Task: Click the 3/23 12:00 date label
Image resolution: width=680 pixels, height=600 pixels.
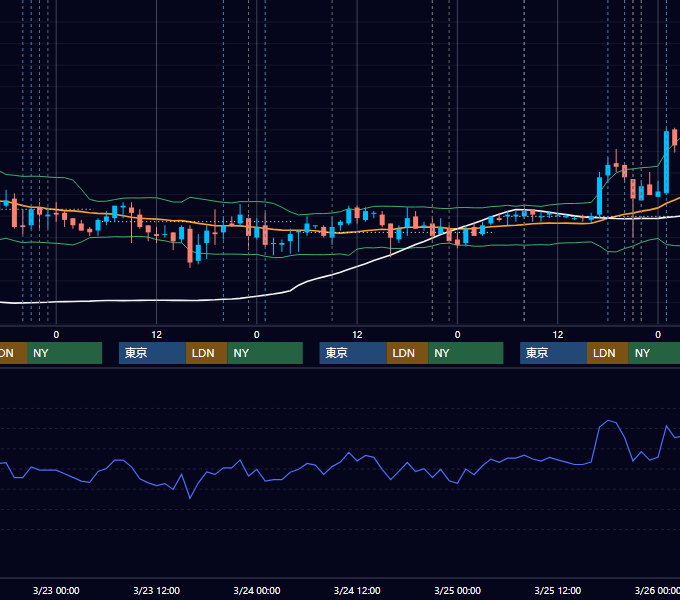Action: point(157,590)
